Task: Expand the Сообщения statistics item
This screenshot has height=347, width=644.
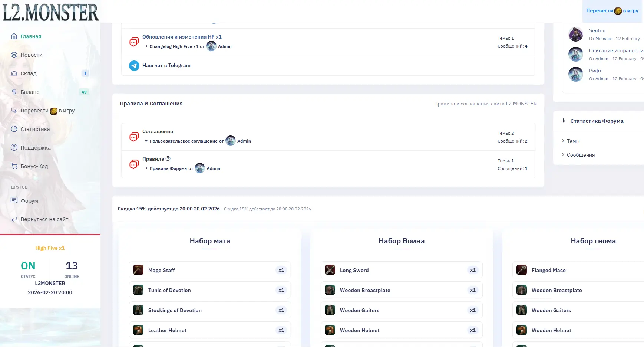Action: pyautogui.click(x=580, y=155)
